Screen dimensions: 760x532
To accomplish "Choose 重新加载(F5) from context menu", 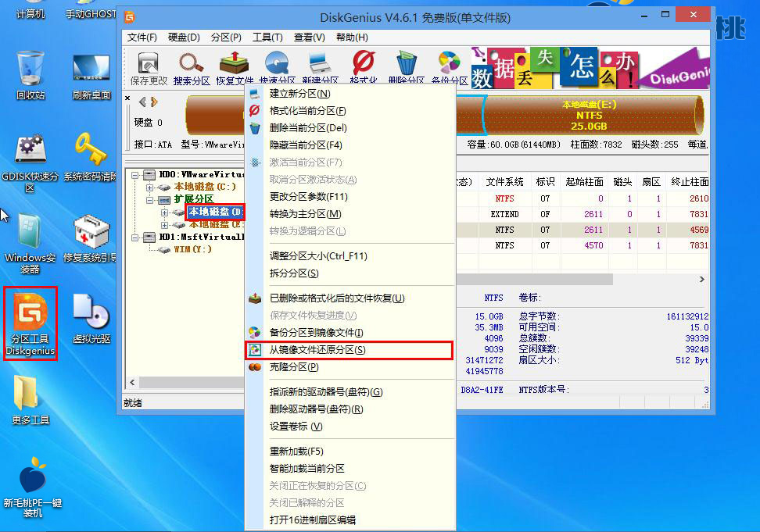I will [x=350, y=452].
